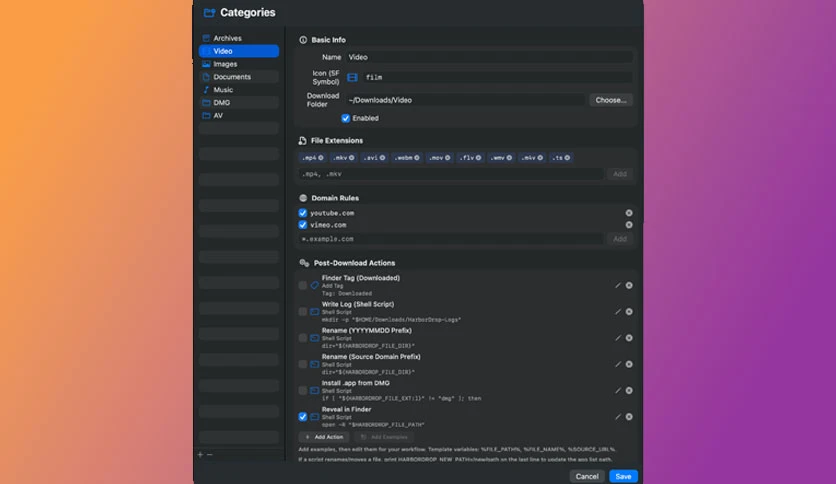
Task: Remove the .m4v extension chip
Action: (x=540, y=158)
